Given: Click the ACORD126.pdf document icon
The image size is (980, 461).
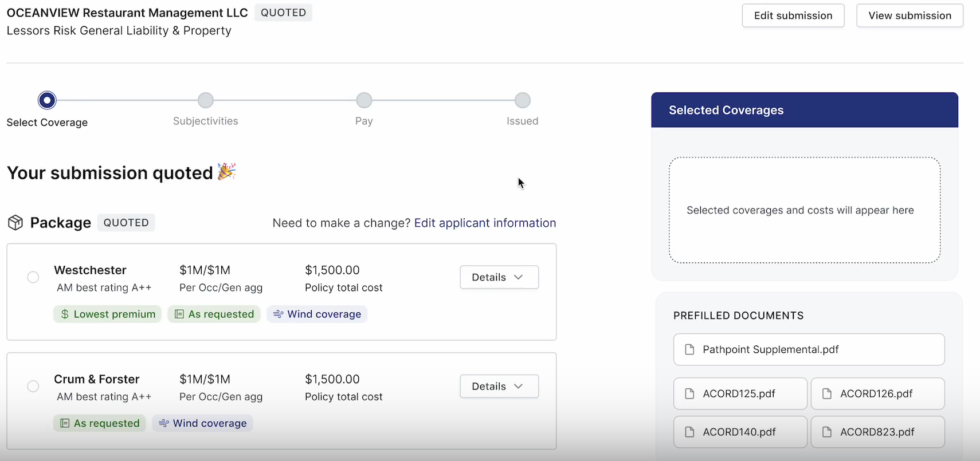Looking at the screenshot, I should (x=826, y=394).
